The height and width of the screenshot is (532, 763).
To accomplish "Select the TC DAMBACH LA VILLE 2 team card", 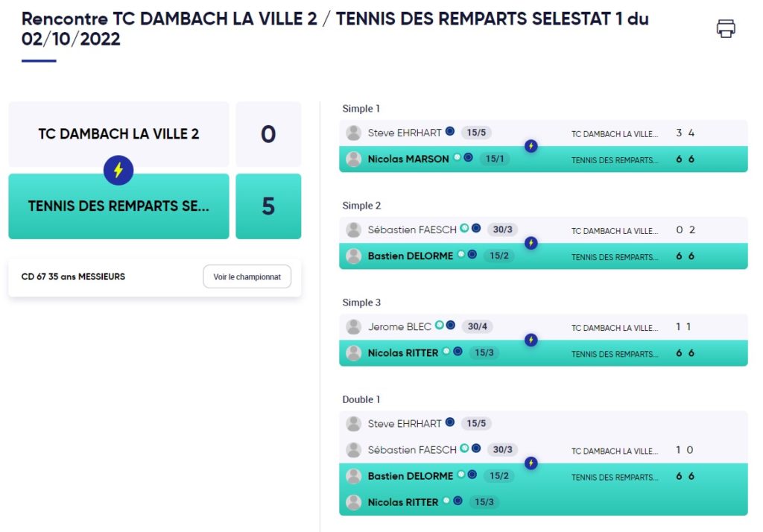I will [x=118, y=134].
